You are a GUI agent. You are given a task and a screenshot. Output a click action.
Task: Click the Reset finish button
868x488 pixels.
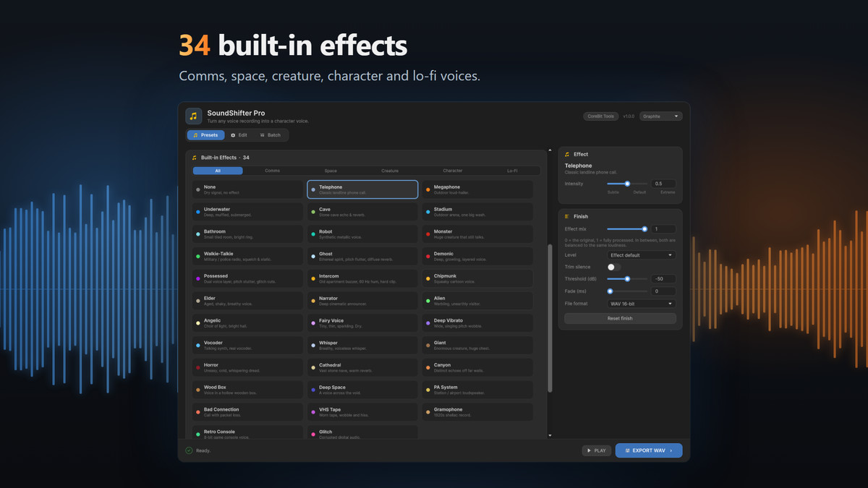pos(620,318)
